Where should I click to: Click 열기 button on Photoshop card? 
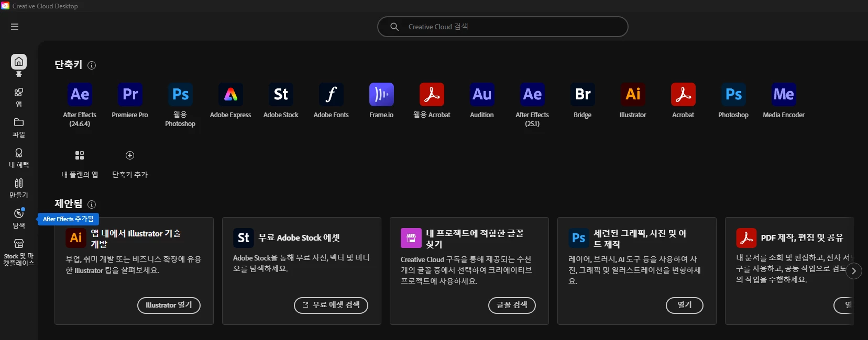click(684, 305)
